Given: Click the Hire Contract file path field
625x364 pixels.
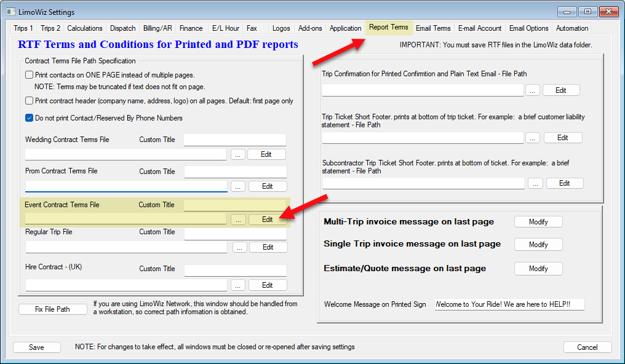Looking at the screenshot, I should coord(126,285).
